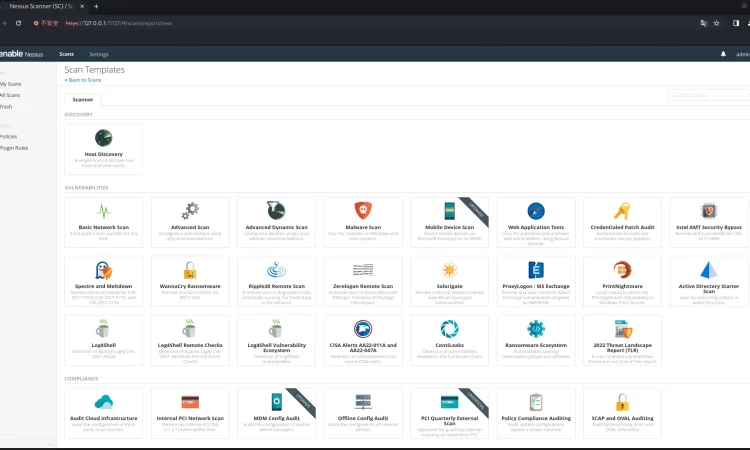This screenshot has height=450, width=750.
Task: Pick the Solorigate sunburst icon
Action: pyautogui.click(x=449, y=270)
